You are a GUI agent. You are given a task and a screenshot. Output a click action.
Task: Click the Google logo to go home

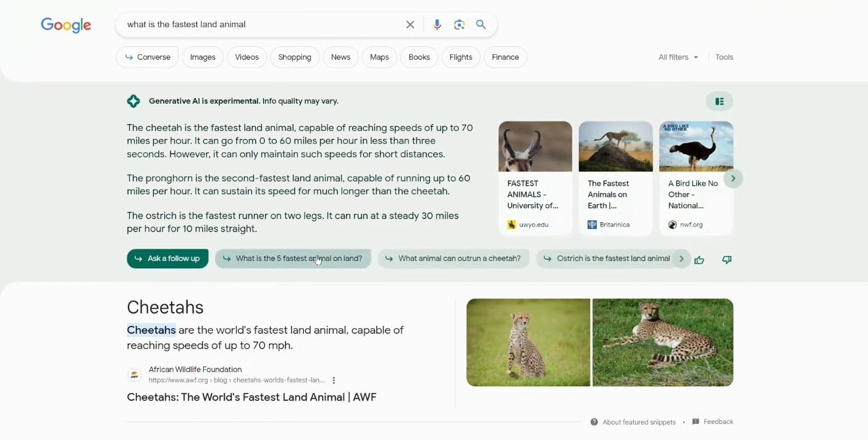point(65,25)
